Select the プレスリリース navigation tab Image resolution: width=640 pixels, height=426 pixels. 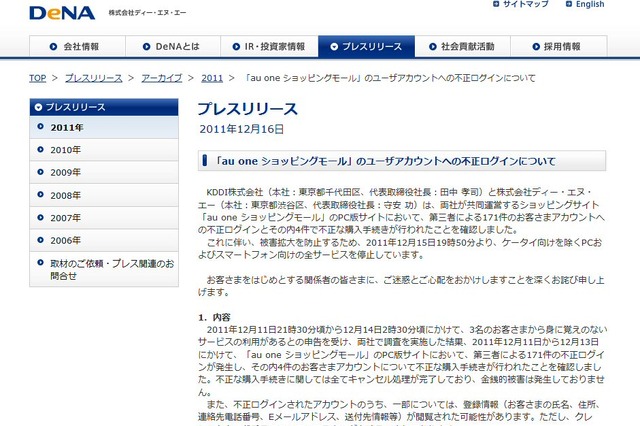(367, 47)
